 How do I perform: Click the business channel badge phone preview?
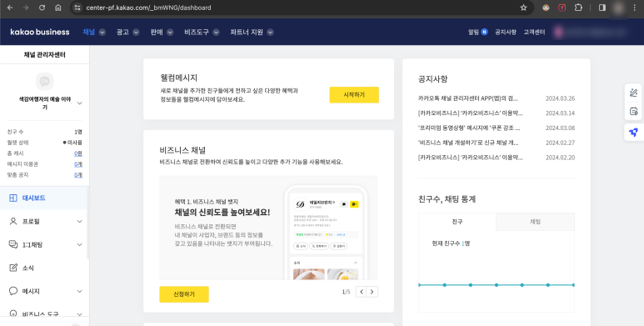(x=326, y=233)
